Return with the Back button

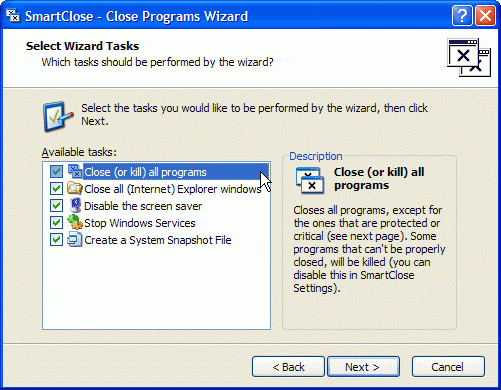pyautogui.click(x=288, y=367)
